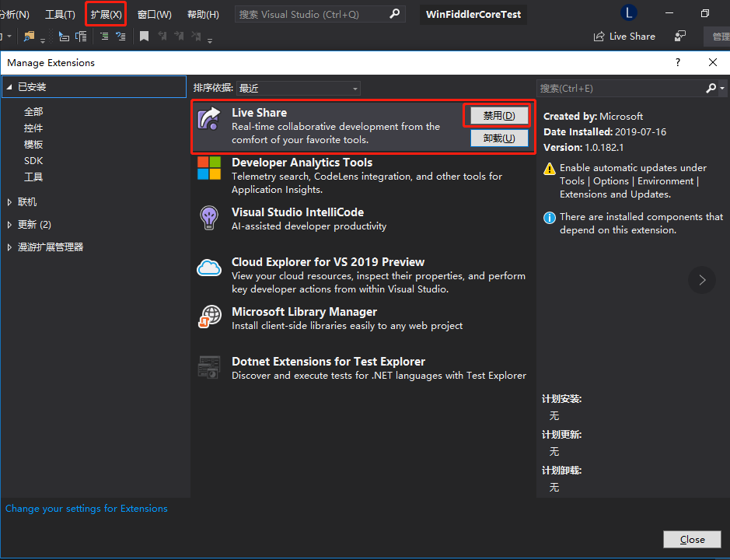The width and height of the screenshot is (730, 560).
Task: Open Change your settings for Extensions link
Action: (x=86, y=508)
